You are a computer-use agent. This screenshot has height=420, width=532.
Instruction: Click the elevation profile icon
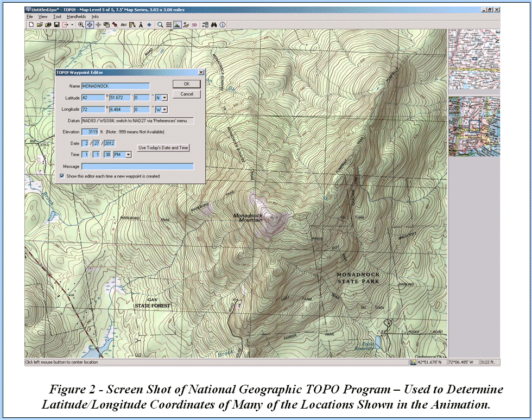[186, 25]
